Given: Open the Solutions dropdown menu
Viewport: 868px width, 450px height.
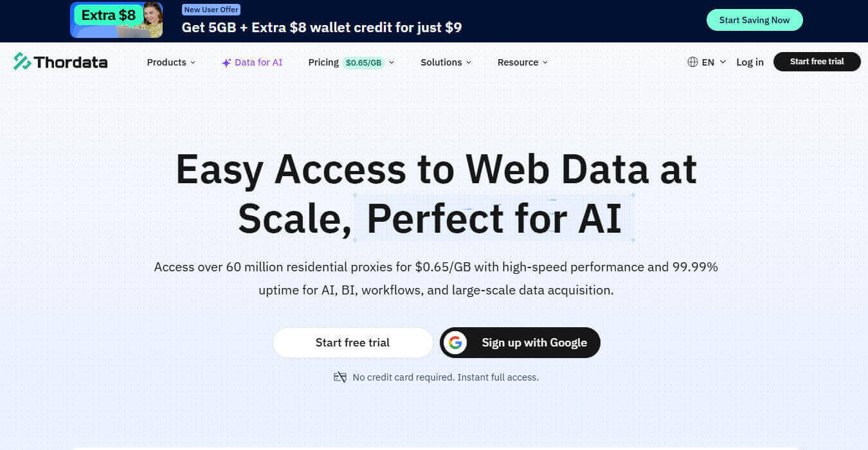Looking at the screenshot, I should coord(446,62).
